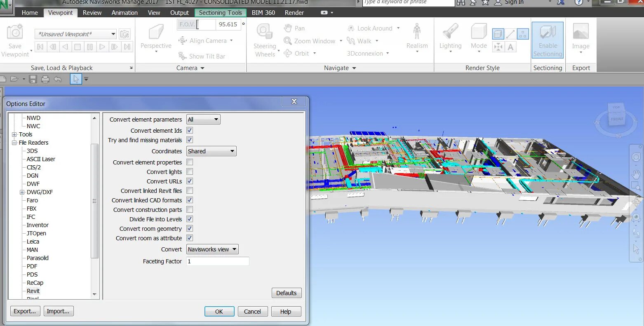Open the BIM 360 ribbon tab
Viewport: 644px width, 326px height.
pos(263,13)
